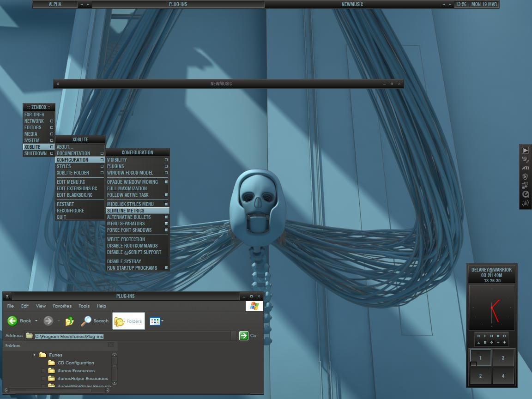Viewport: 532px width, 399px height.
Task: Click the down arrow in media widget
Action: (x=504, y=342)
